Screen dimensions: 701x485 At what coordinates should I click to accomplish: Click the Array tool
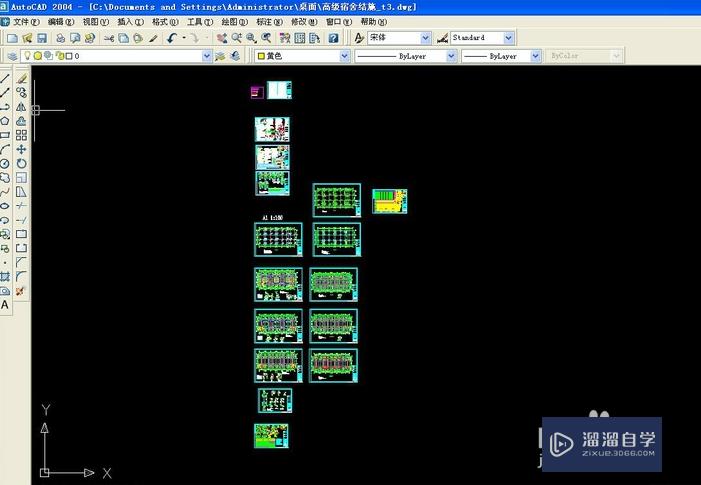coord(21,135)
